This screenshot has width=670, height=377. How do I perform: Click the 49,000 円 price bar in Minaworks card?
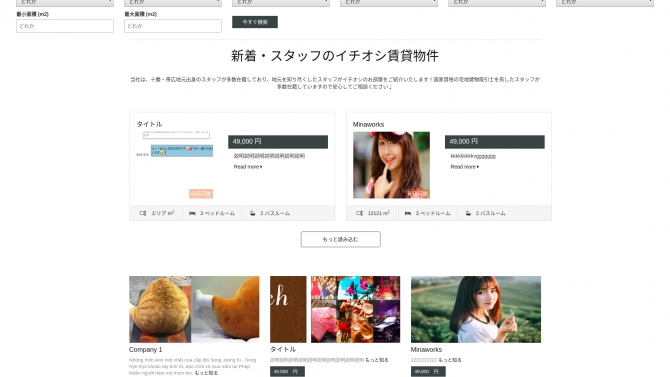point(495,142)
